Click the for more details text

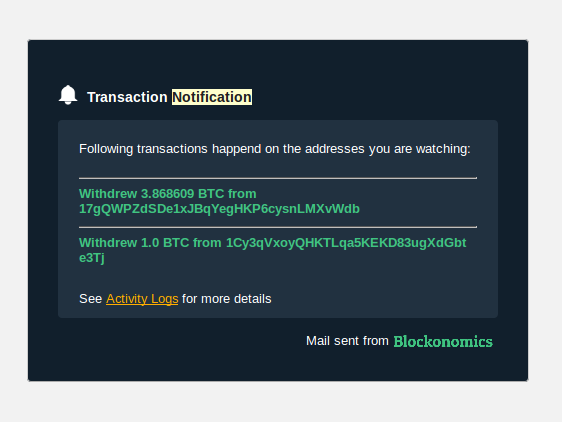pyautogui.click(x=227, y=299)
